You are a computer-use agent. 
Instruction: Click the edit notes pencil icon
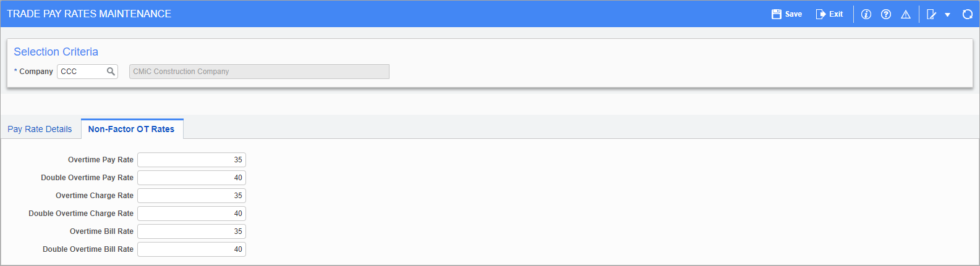click(x=932, y=14)
